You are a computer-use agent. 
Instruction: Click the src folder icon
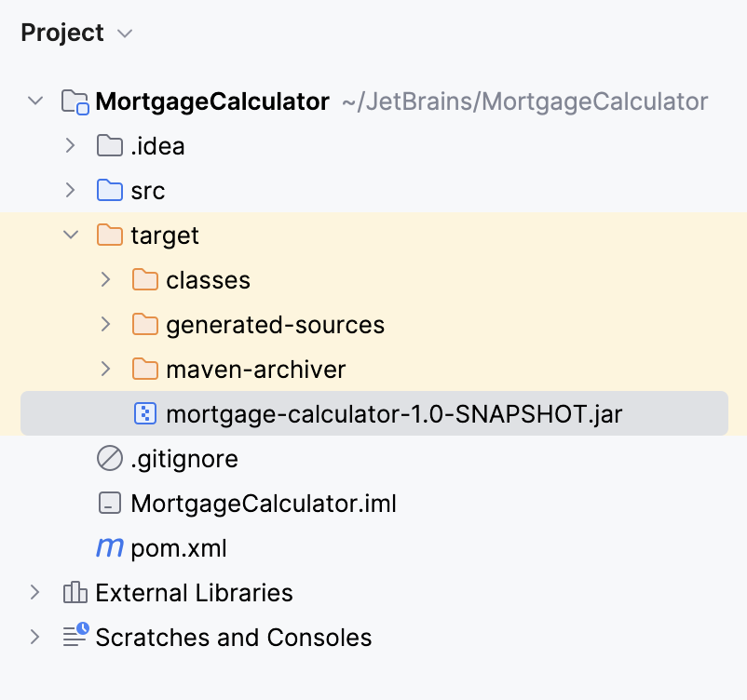pos(109,190)
